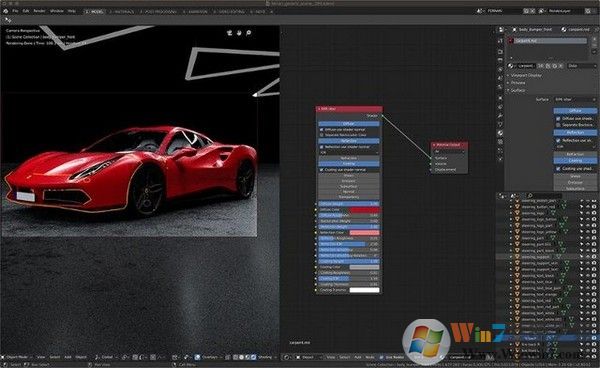Click the white Coating Transmission swatch
The width and height of the screenshot is (600, 368).
coord(365,290)
